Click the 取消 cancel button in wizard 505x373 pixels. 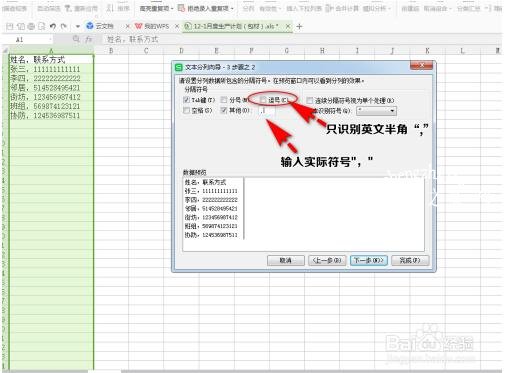[x=286, y=260]
